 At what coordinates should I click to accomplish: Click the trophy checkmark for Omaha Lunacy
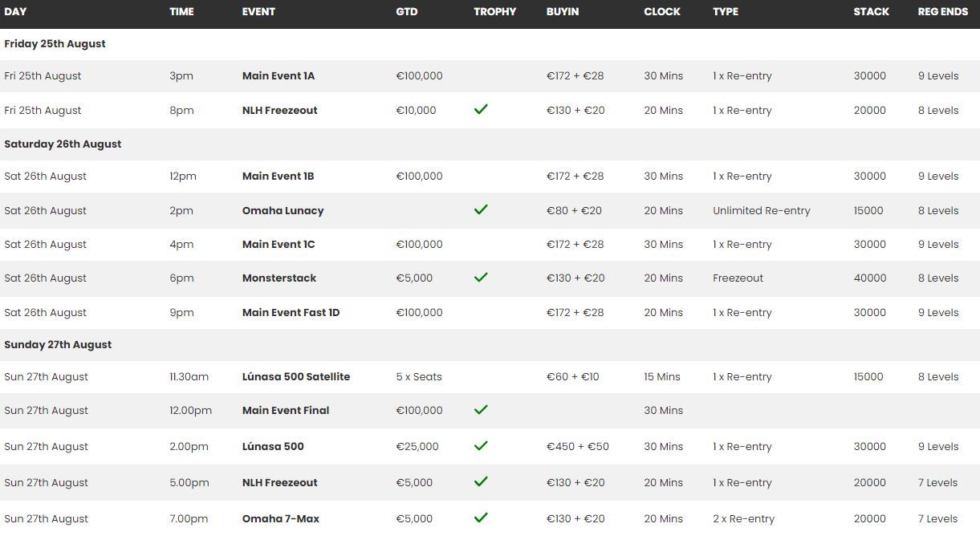click(x=481, y=209)
